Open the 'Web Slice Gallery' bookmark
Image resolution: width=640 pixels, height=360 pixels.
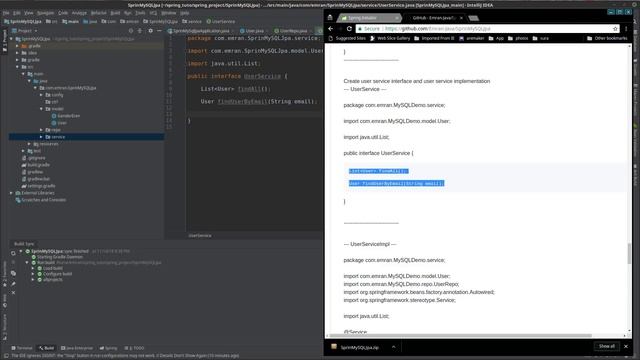(389, 38)
